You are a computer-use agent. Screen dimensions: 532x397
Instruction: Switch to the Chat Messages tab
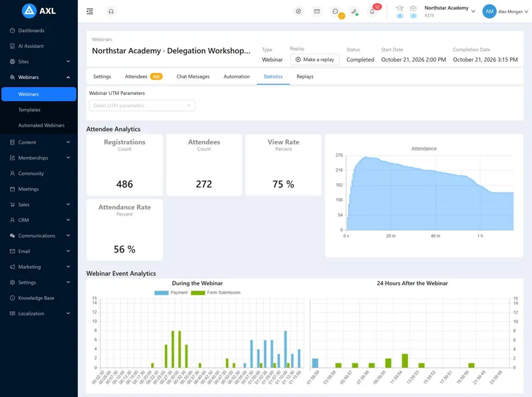point(193,76)
